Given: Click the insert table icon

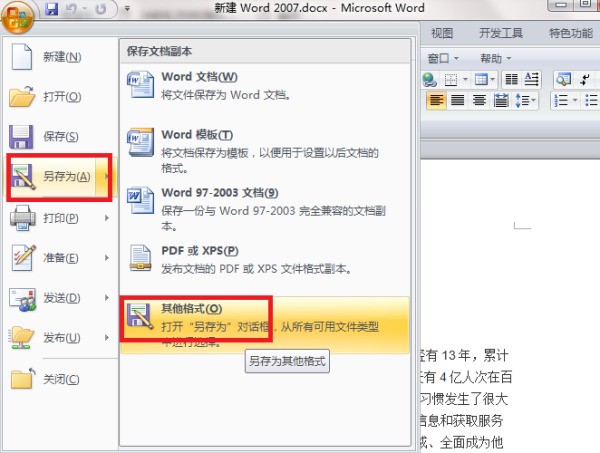Looking at the screenshot, I should (481, 80).
